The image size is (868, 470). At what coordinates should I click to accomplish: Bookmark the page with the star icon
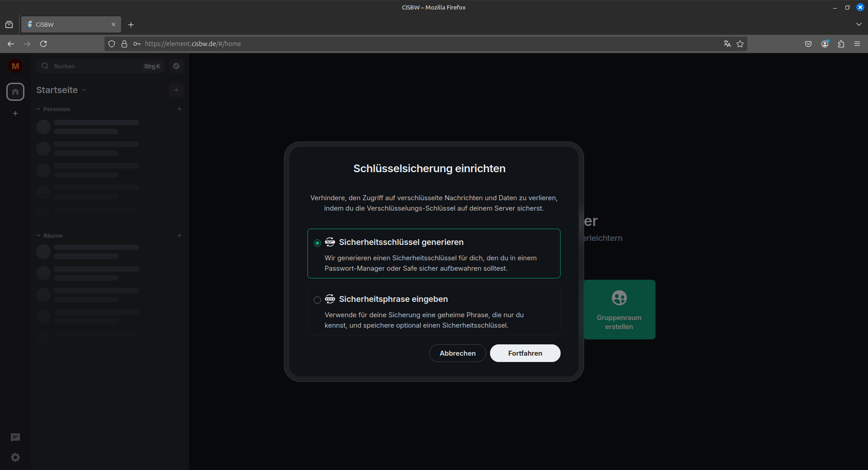740,44
